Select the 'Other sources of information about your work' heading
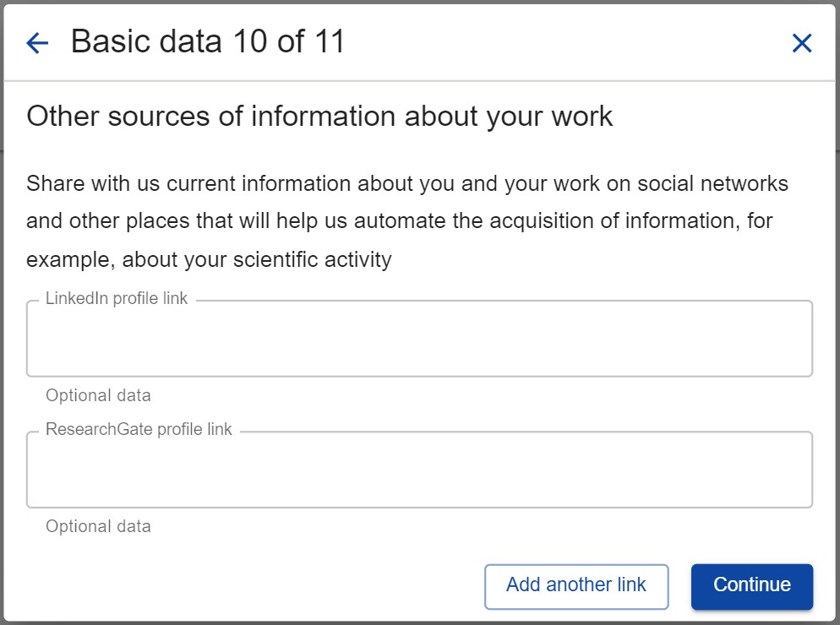 point(319,117)
